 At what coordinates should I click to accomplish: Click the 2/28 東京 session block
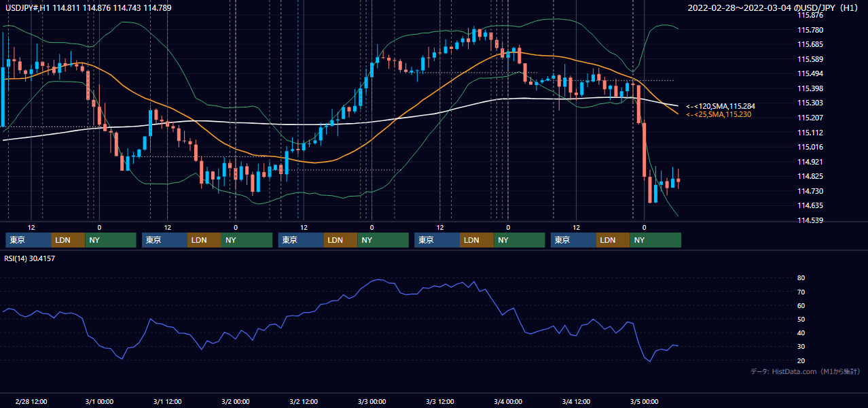[29, 240]
